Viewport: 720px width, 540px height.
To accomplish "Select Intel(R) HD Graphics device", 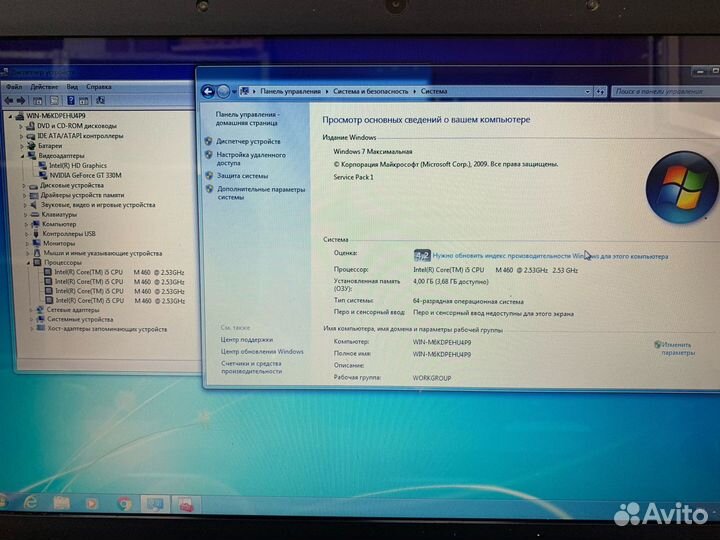I will 78,165.
